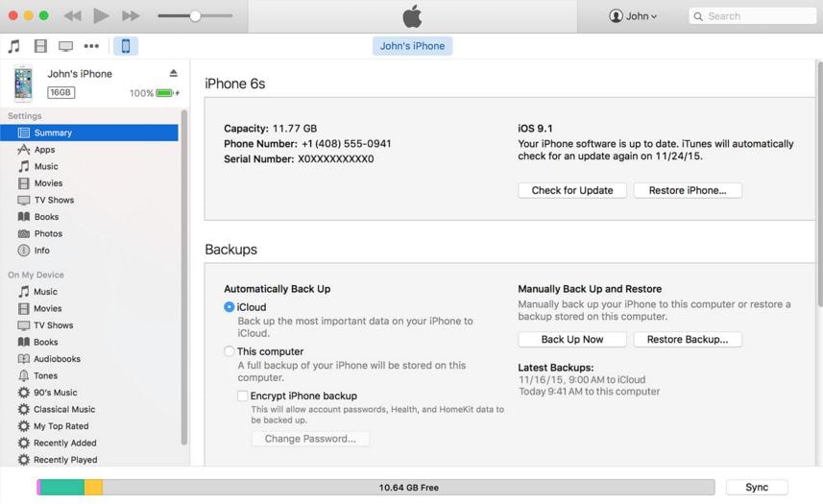Image resolution: width=823 pixels, height=504 pixels.
Task: Select the John's iPhone tab
Action: tap(412, 46)
